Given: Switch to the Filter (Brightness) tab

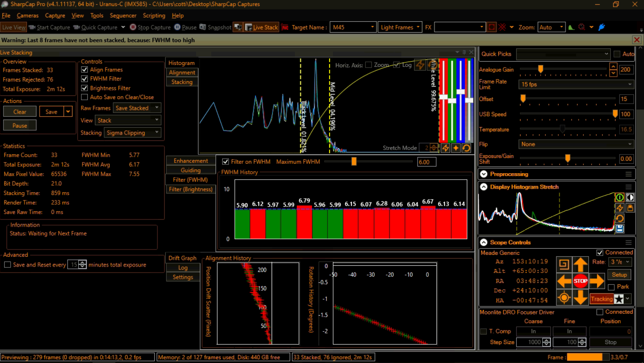Looking at the screenshot, I should pos(191,189).
